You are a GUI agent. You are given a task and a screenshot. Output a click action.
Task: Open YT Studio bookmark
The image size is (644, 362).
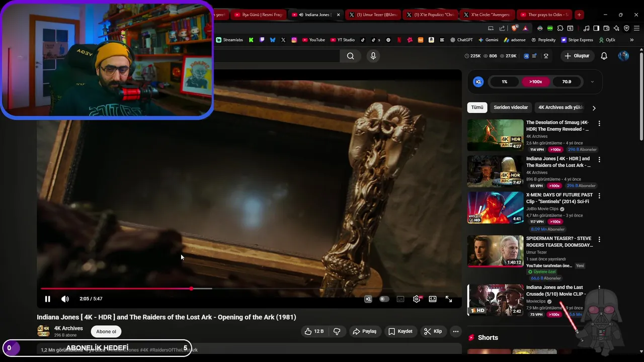[x=343, y=40]
